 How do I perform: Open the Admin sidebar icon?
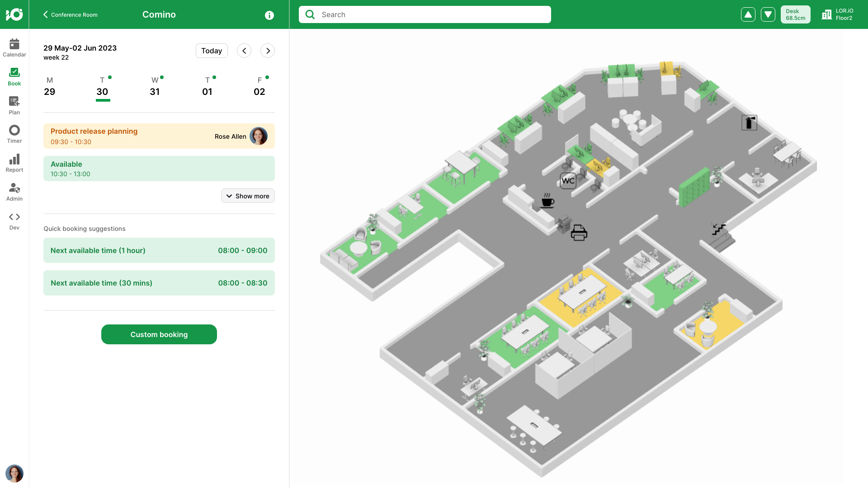pos(14,192)
